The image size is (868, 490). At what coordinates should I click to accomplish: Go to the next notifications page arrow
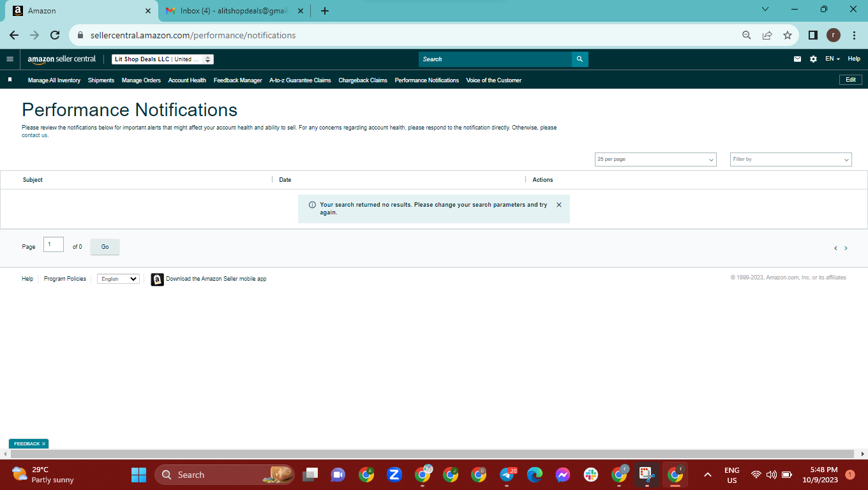[846, 248]
